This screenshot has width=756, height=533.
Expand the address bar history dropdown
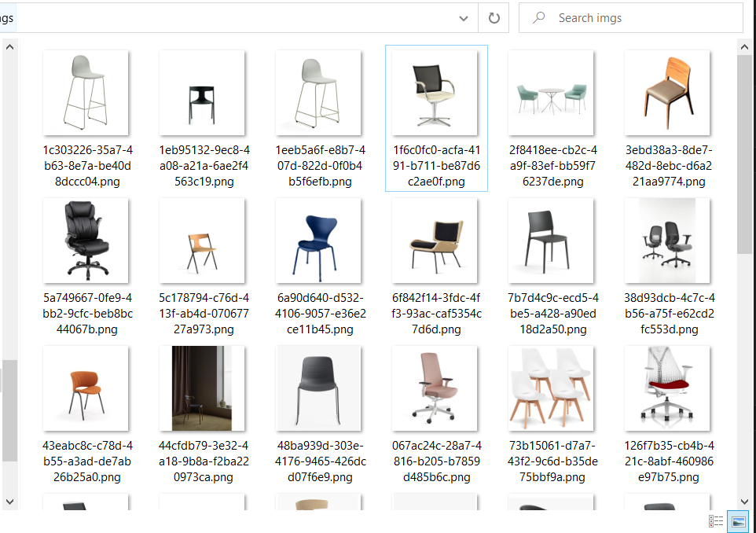point(464,18)
